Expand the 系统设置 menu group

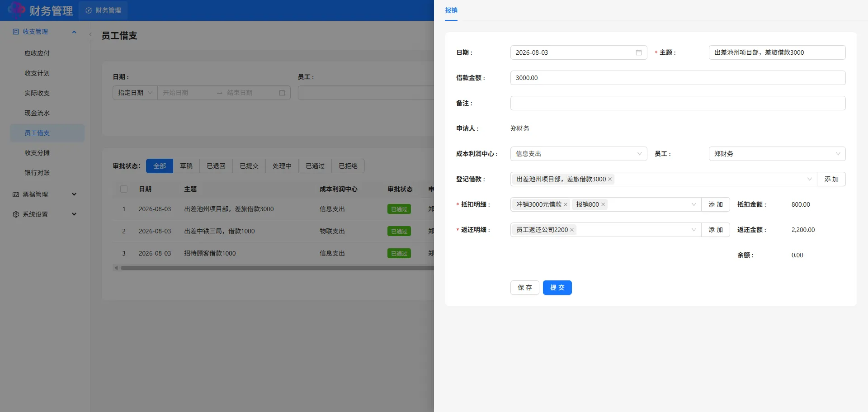[74, 214]
